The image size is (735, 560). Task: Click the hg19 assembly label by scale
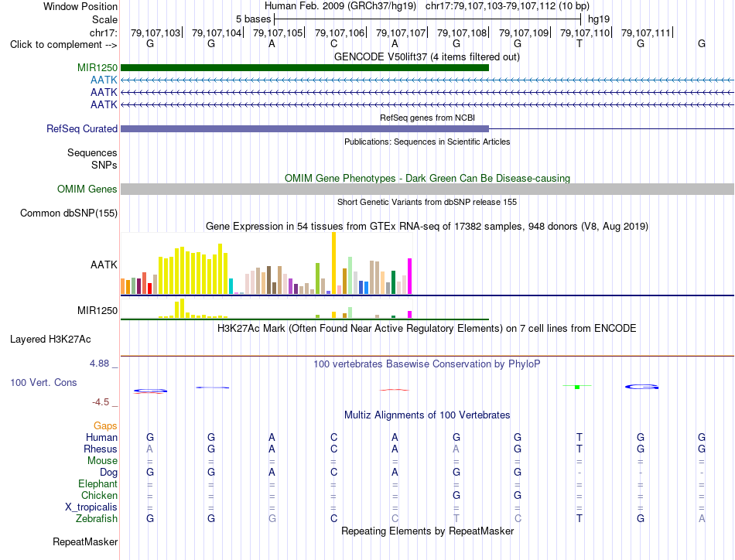tap(599, 19)
